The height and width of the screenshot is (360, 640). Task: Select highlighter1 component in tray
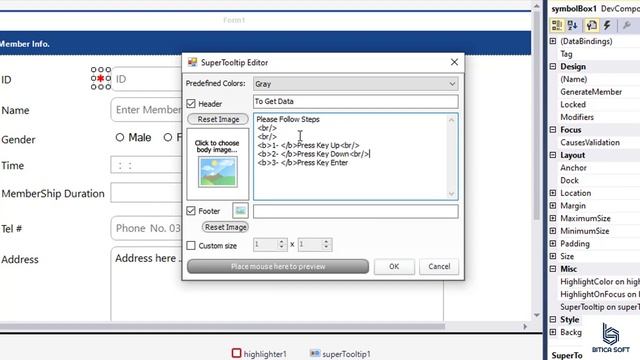coord(259,353)
